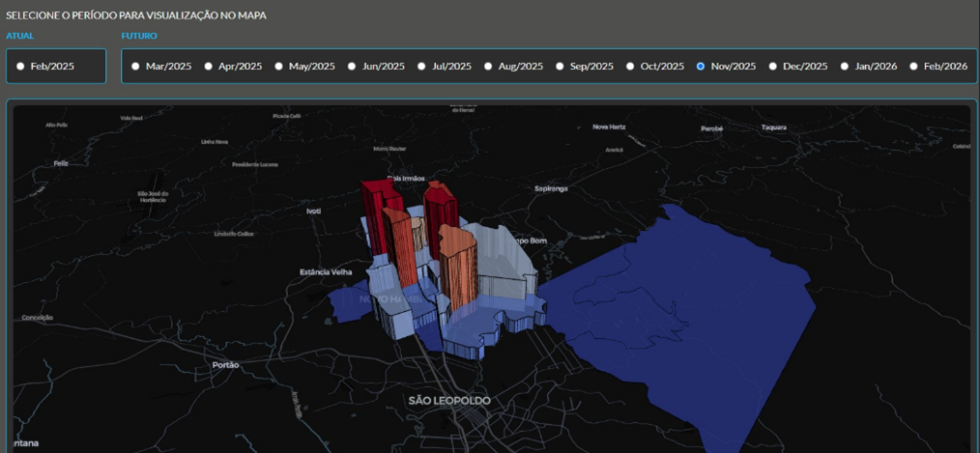Image resolution: width=980 pixels, height=453 pixels.
Task: Switch the period to Jun/2025
Action: [x=352, y=67]
